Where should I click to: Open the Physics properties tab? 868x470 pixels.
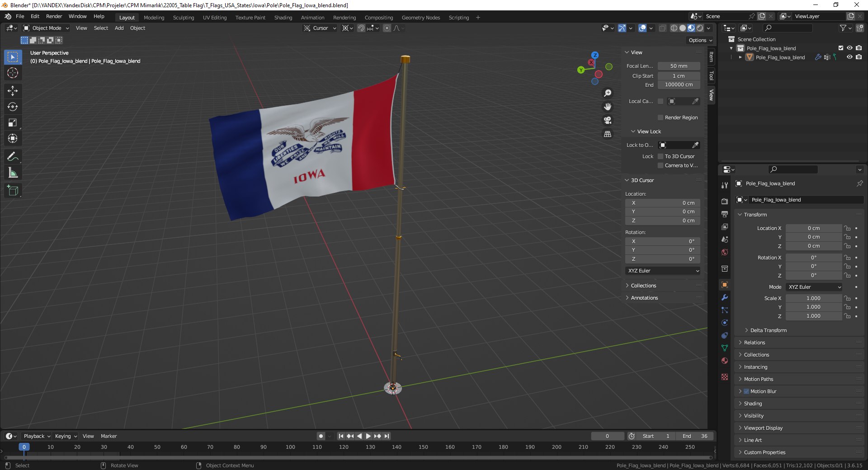(725, 323)
